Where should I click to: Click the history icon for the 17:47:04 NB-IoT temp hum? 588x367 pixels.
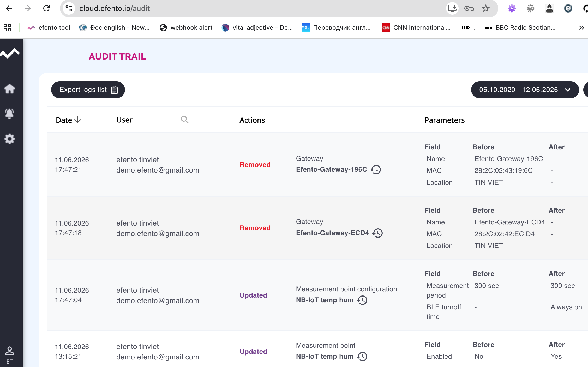coord(362,300)
